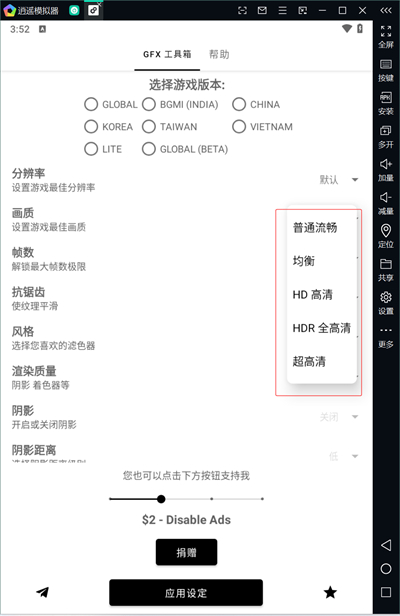This screenshot has width=400, height=616.
Task: Switch to the 帮助 help tab
Action: [219, 54]
